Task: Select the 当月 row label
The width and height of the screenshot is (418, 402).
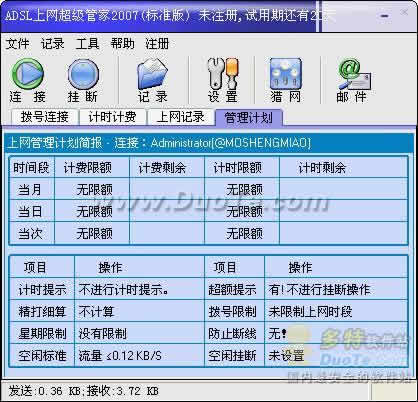Action: click(30, 190)
